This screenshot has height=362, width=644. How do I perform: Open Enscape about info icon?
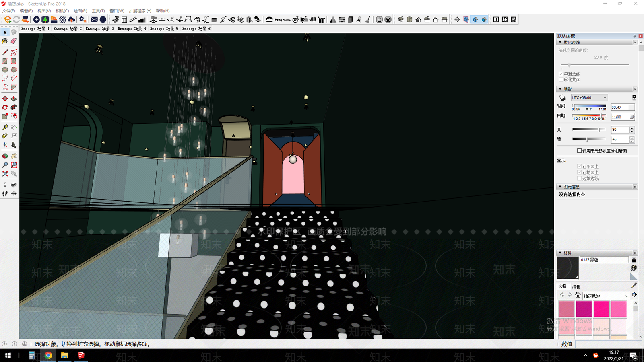point(103,19)
